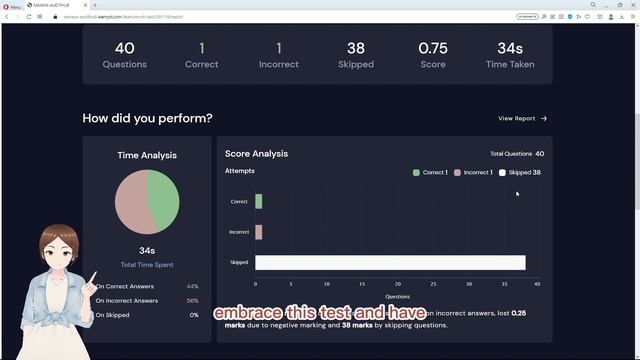This screenshot has height=360, width=640.
Task: Click the '40 Questions' stat
Action: pyautogui.click(x=124, y=55)
